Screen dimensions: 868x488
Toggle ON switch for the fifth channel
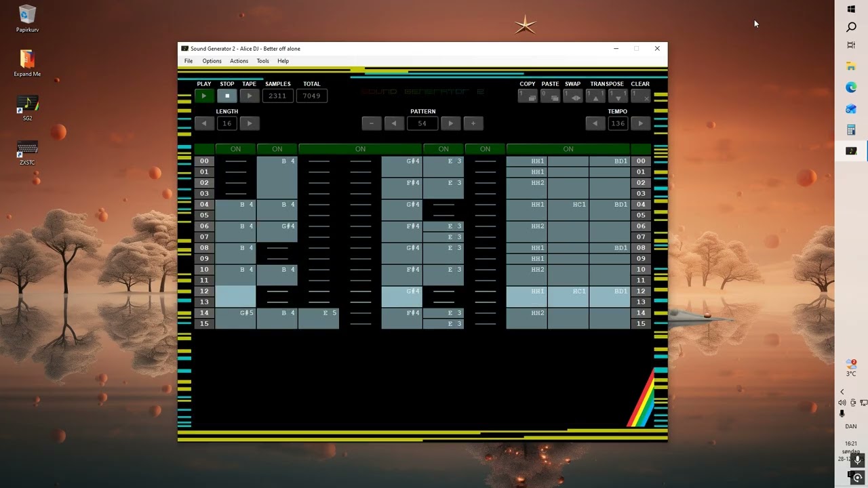coord(485,149)
